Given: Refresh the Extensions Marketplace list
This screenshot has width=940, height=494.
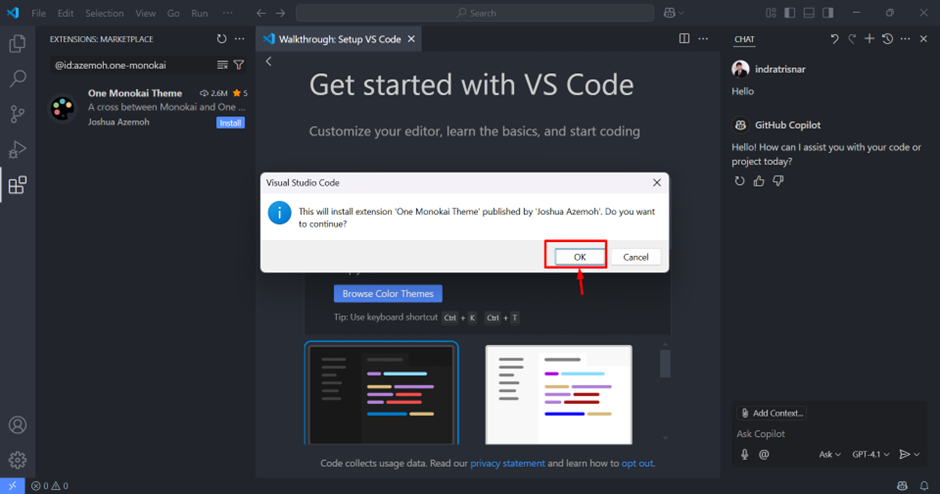Looking at the screenshot, I should 221,39.
